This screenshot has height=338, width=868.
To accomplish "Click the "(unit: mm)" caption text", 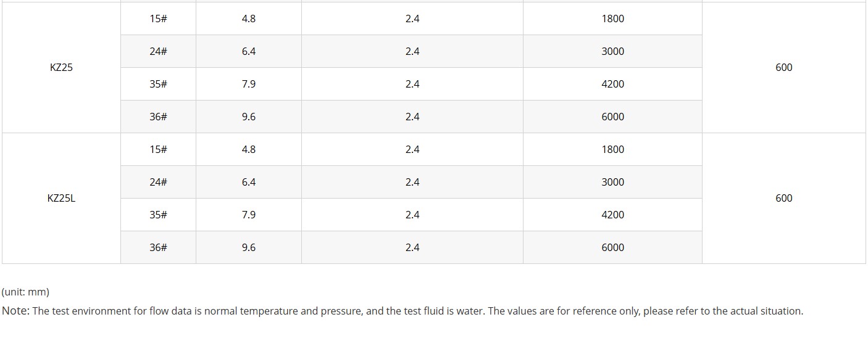I will tap(25, 292).
